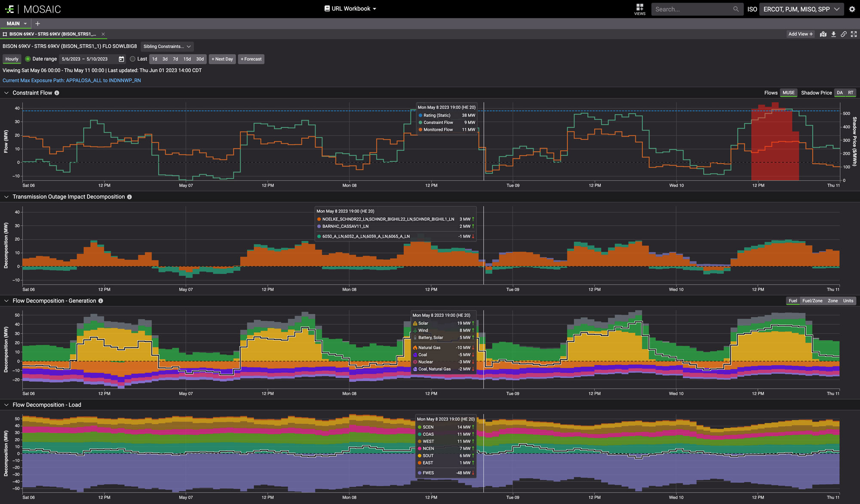Open the Sibling Constraints dropdown
Viewport: 860px width, 504px height.
pyautogui.click(x=167, y=46)
